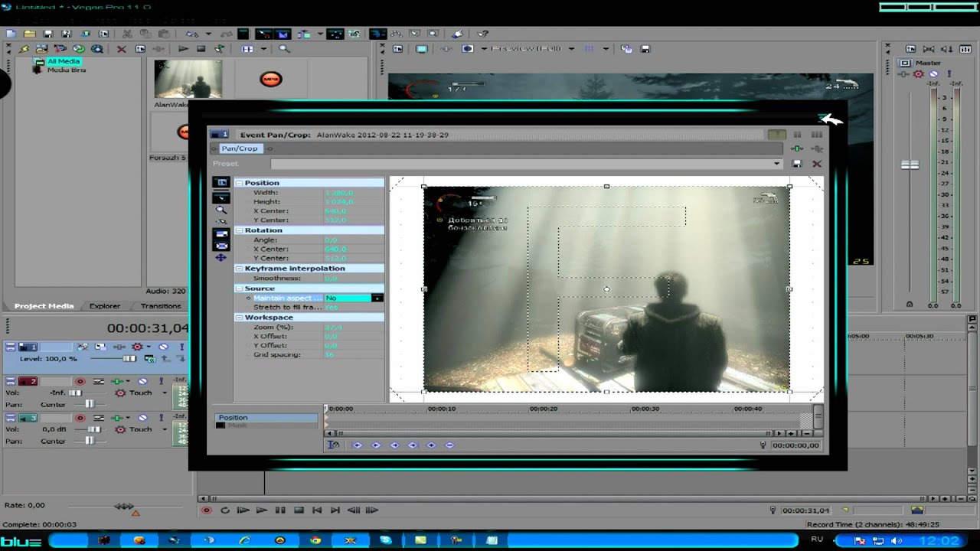The image size is (980, 551).
Task: Select the Zoom magnifier tool in Pan/Crop
Action: coord(221,209)
